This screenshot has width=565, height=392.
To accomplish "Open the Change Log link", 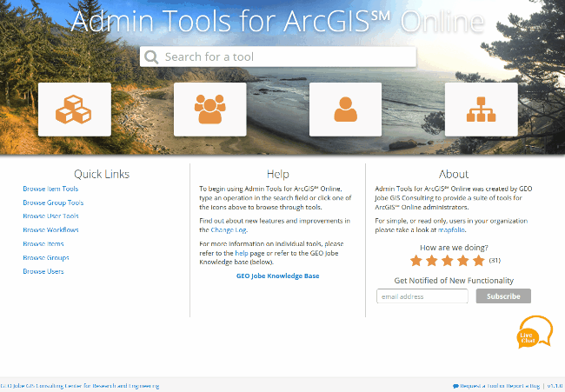I will (229, 230).
